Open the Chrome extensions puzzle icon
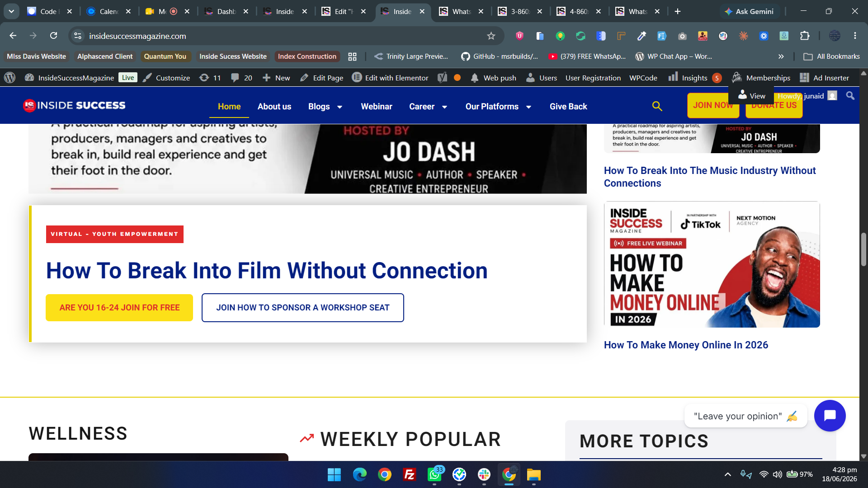The image size is (868, 488). (805, 36)
